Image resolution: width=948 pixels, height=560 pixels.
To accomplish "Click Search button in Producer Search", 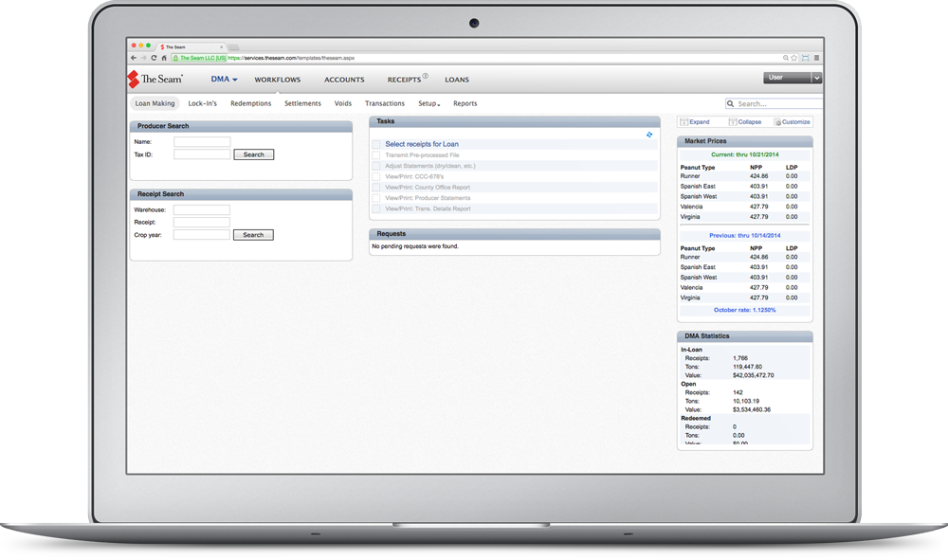I will 254,154.
